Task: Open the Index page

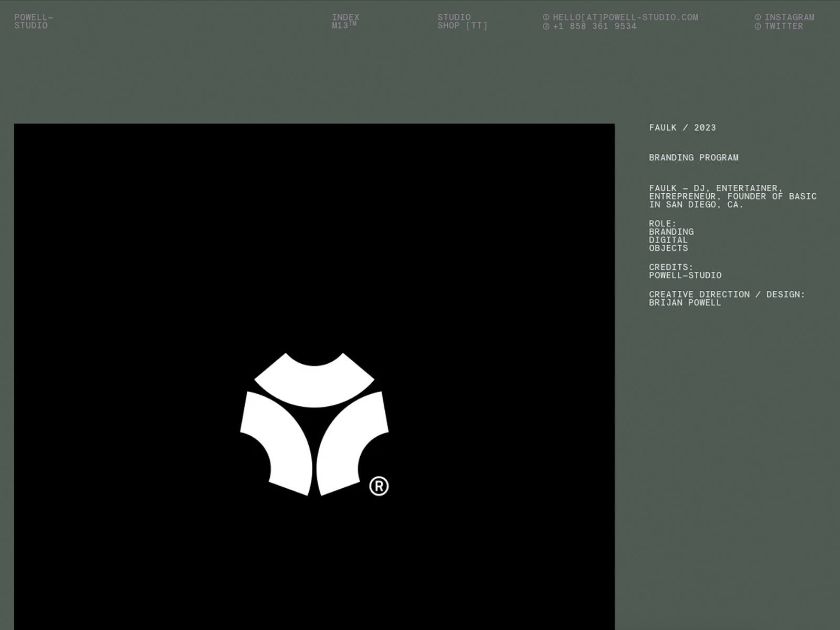Action: point(345,17)
